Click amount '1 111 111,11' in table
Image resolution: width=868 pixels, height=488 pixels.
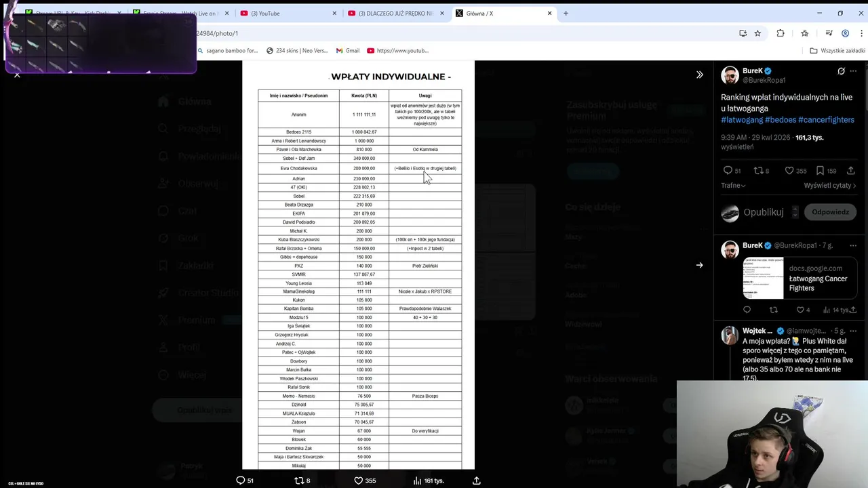point(364,115)
